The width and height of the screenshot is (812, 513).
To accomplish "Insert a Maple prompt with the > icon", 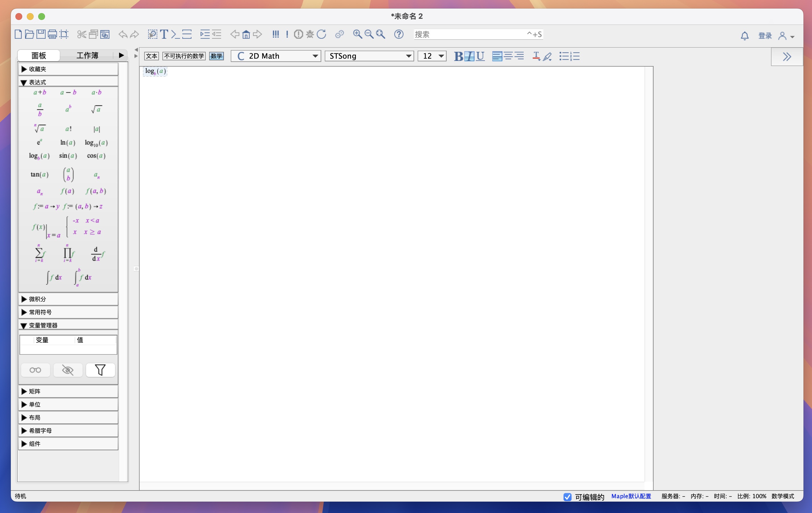I will click(175, 34).
